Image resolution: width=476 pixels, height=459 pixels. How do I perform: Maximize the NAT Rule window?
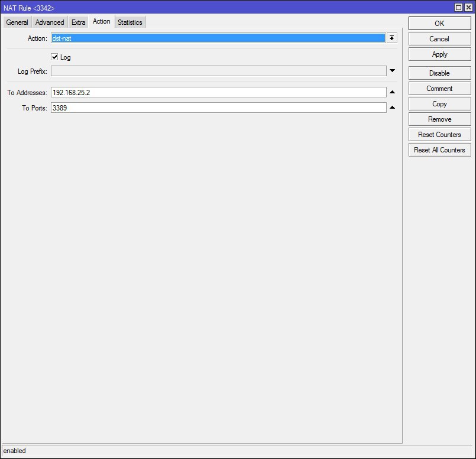(458, 7)
